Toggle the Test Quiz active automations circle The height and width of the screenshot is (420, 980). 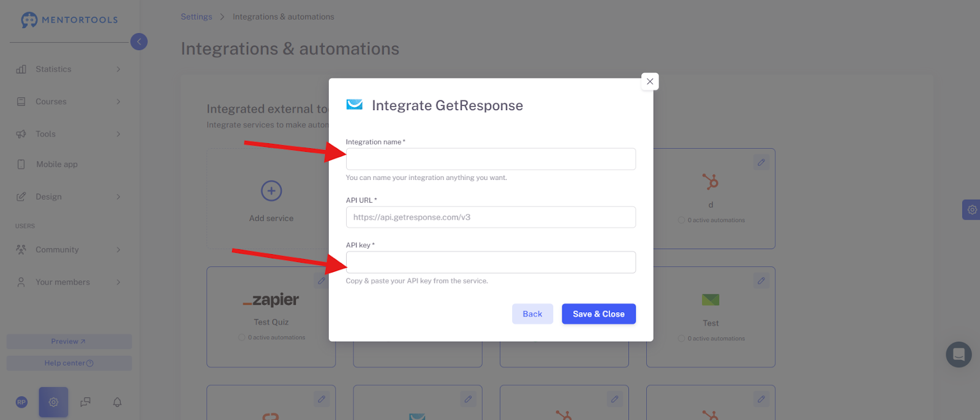pos(241,337)
